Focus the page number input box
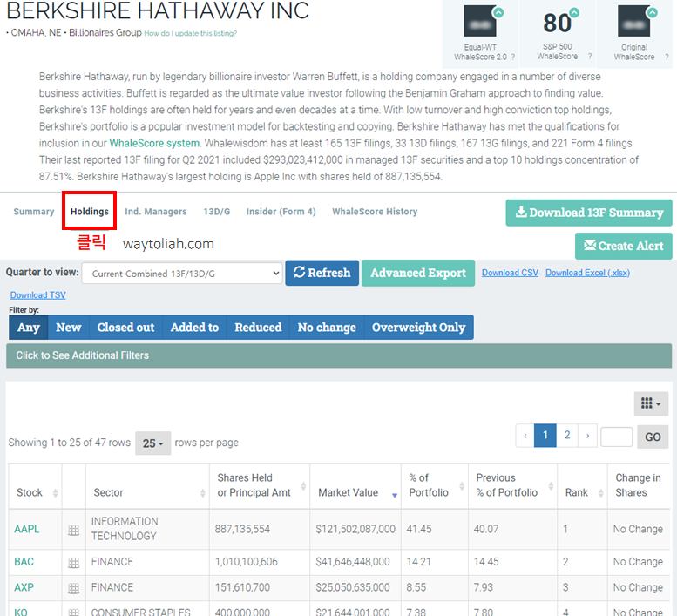This screenshot has width=677, height=616. pyautogui.click(x=617, y=437)
